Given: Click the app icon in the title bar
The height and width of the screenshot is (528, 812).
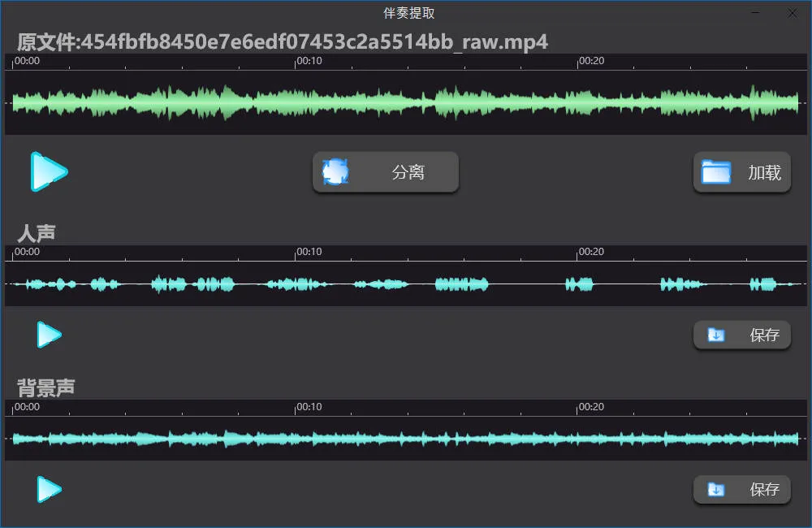Looking at the screenshot, I should 11,12.
